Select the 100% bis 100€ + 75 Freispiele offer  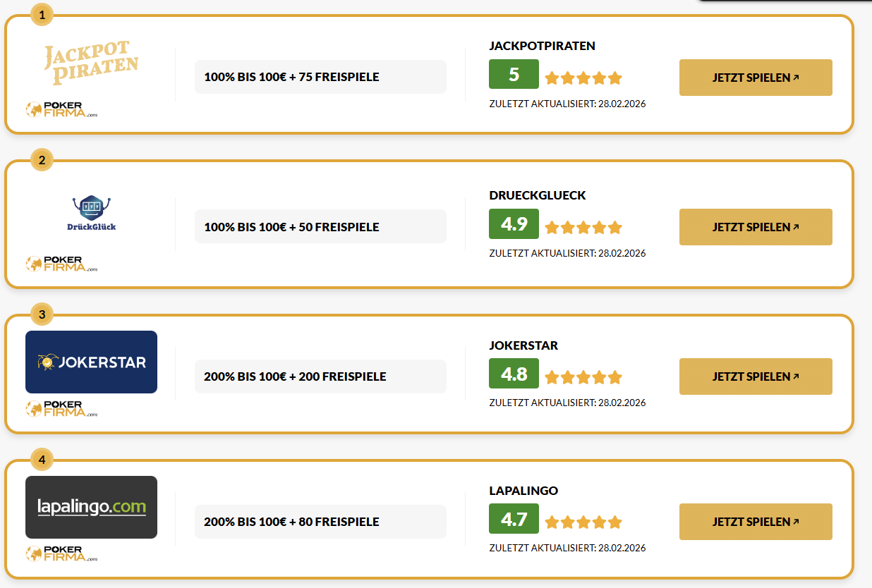pos(320,77)
